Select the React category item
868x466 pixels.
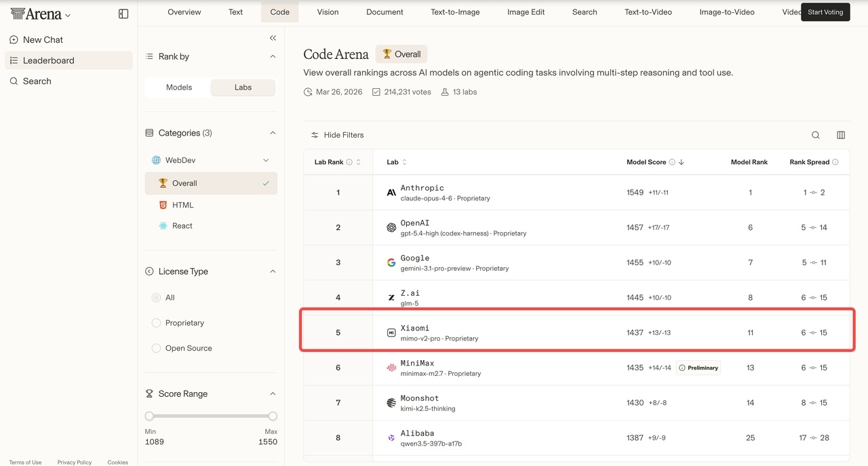[x=182, y=226]
